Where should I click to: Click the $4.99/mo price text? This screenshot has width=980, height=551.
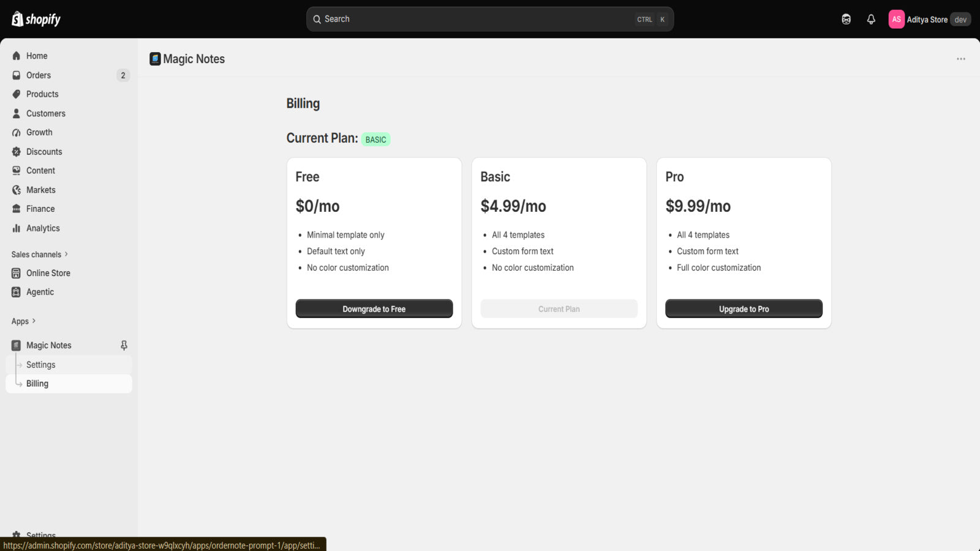513,206
